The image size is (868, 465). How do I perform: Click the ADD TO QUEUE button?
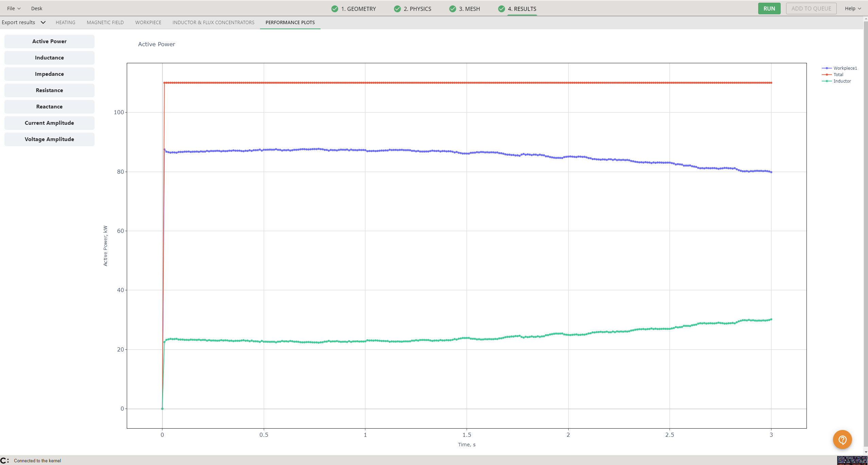coord(811,8)
